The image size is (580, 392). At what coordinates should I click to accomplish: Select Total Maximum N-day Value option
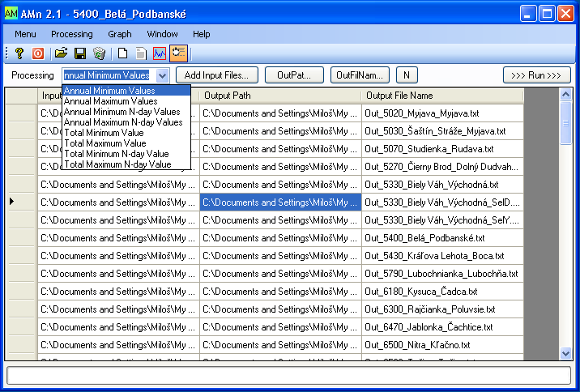coord(126,164)
